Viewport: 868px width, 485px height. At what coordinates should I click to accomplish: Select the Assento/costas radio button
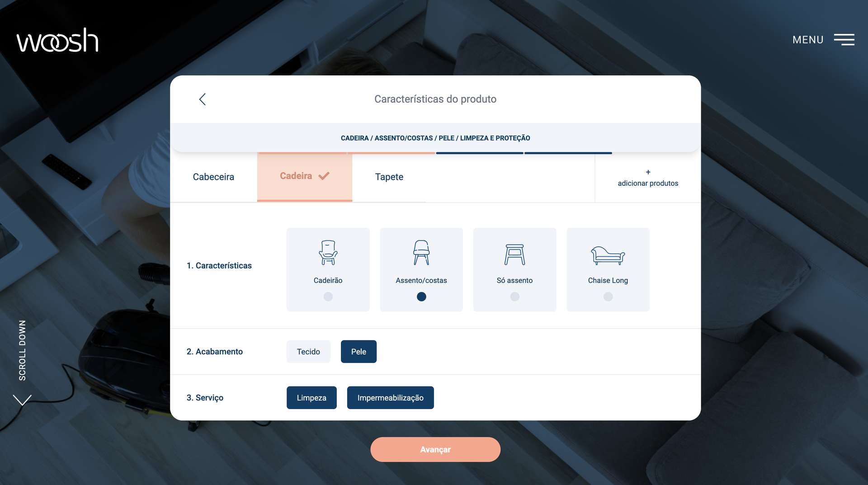421,297
